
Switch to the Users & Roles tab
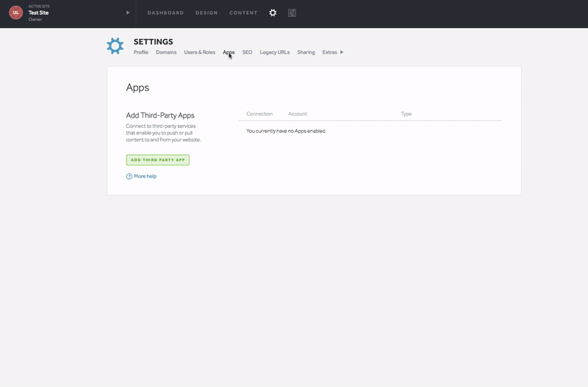pos(199,52)
